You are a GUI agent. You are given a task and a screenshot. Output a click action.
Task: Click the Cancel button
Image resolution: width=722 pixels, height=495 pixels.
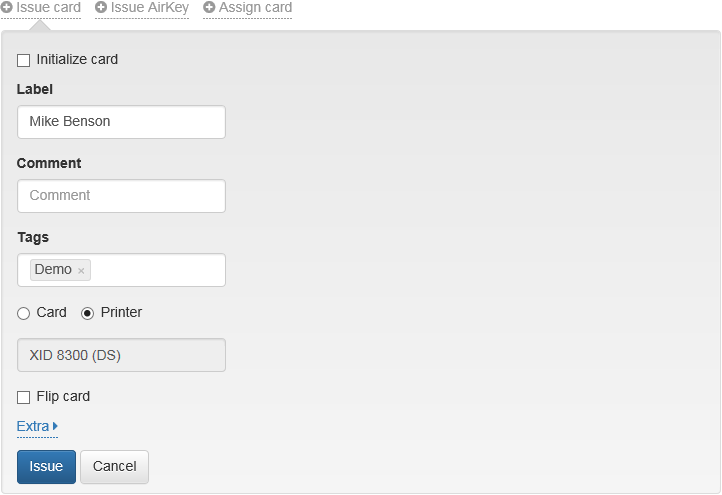(x=115, y=467)
